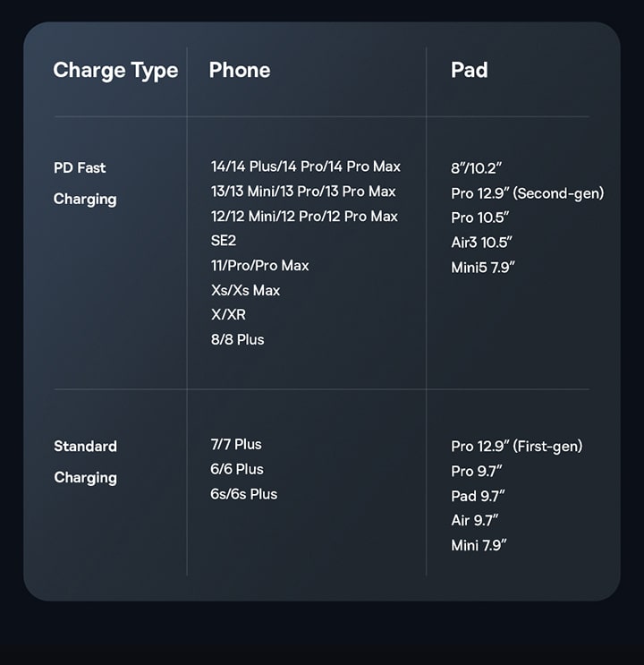Click the 8/8 Plus entry
This screenshot has height=665, width=644.
pyautogui.click(x=237, y=340)
